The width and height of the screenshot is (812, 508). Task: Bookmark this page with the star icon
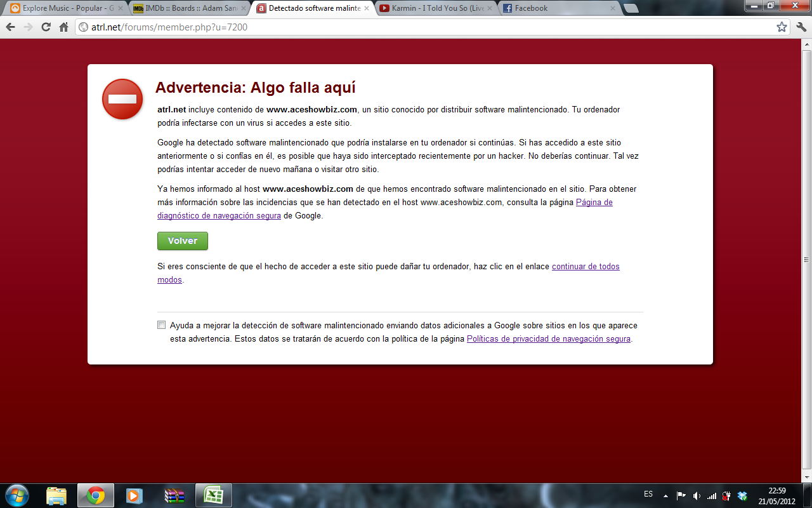(782, 27)
